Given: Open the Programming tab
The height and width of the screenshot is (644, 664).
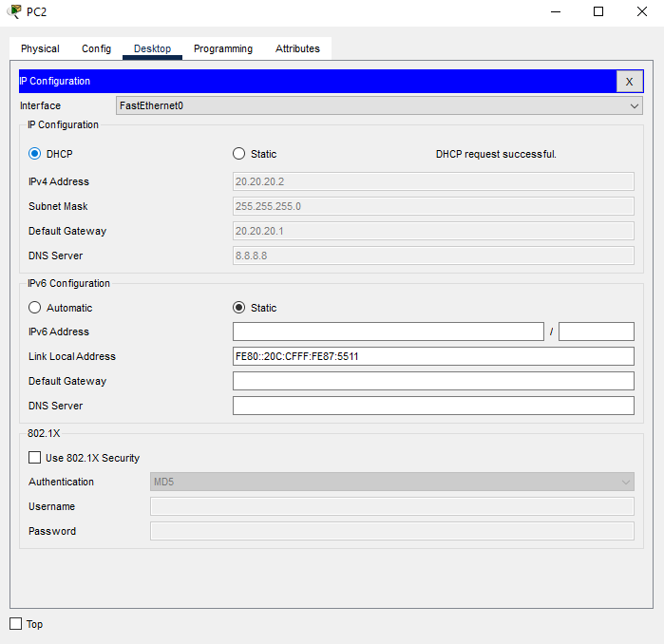Looking at the screenshot, I should point(223,48).
